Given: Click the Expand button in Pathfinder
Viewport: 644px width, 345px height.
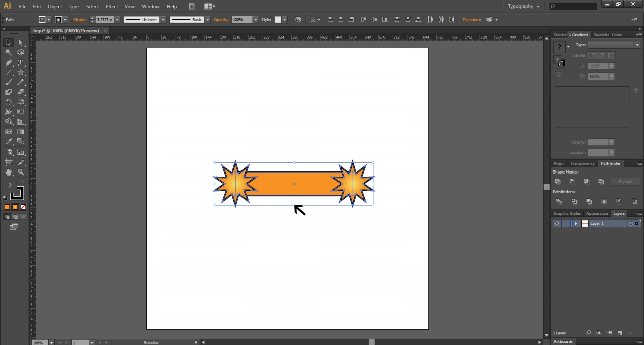Looking at the screenshot, I should click(x=626, y=182).
